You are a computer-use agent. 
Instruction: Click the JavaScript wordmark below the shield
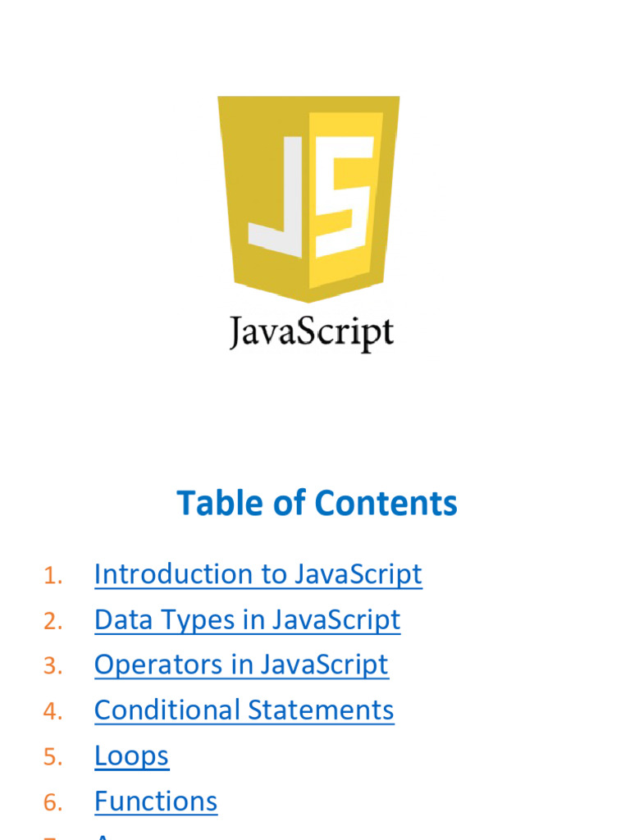(311, 334)
